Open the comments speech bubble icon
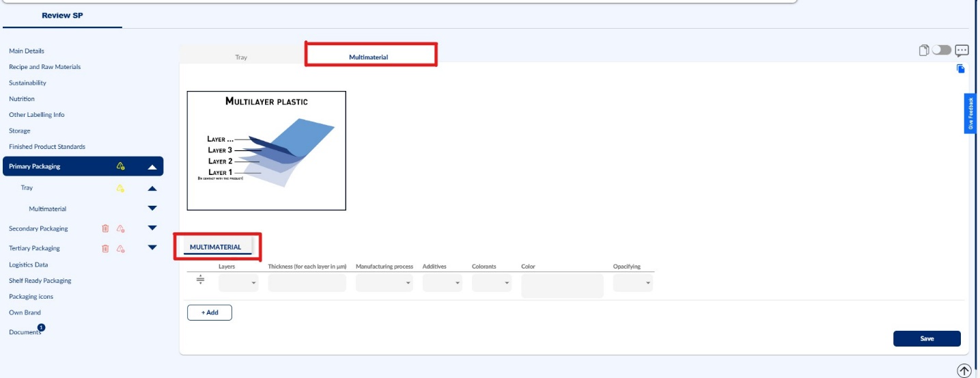980x378 pixels. click(962, 51)
